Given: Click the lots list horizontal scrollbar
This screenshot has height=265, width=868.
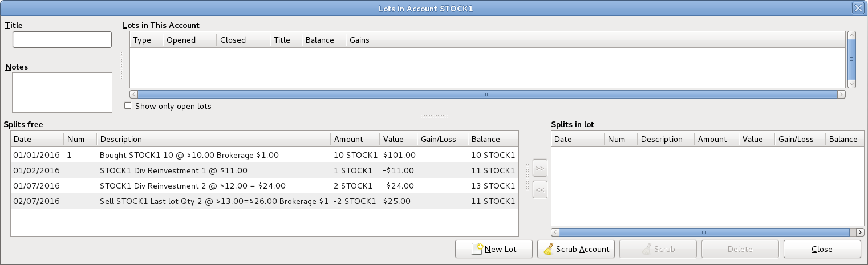Looking at the screenshot, I should tap(487, 94).
